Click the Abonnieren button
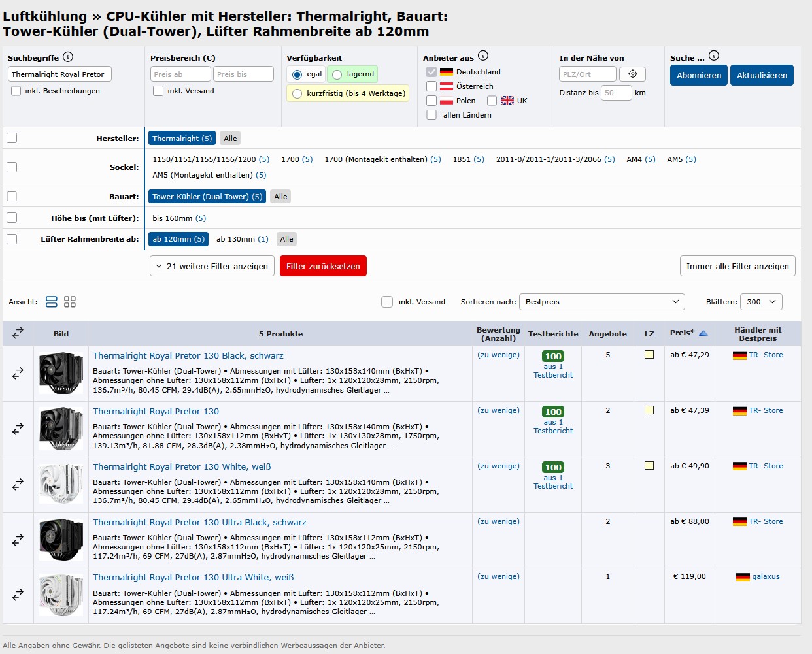This screenshot has height=654, width=812. coord(699,75)
